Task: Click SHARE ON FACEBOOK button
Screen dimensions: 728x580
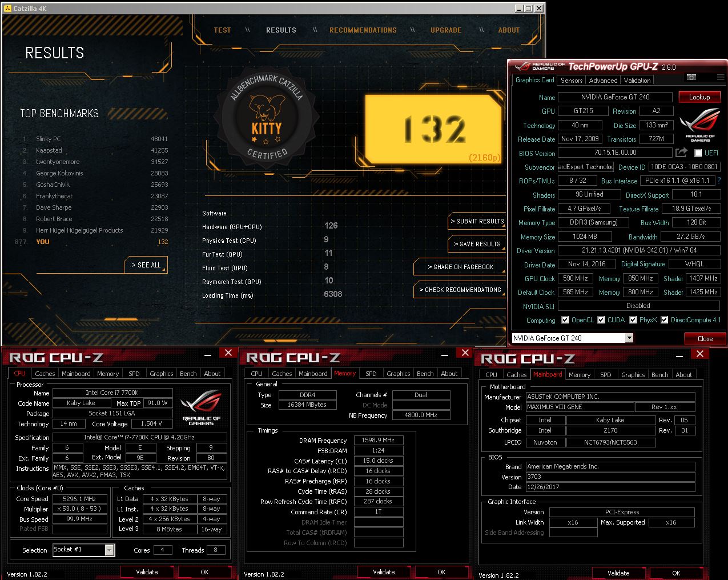Action: click(460, 267)
